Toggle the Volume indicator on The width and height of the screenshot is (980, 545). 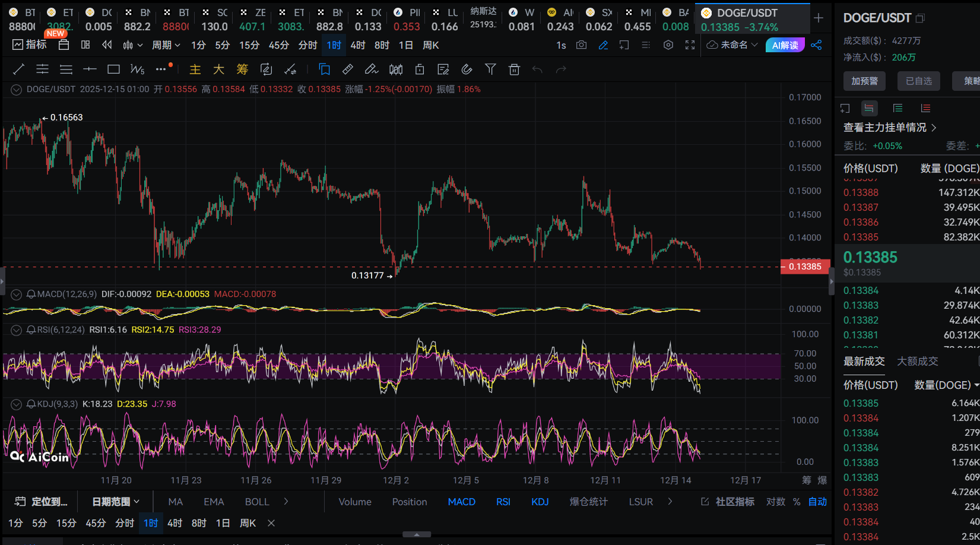pyautogui.click(x=354, y=502)
